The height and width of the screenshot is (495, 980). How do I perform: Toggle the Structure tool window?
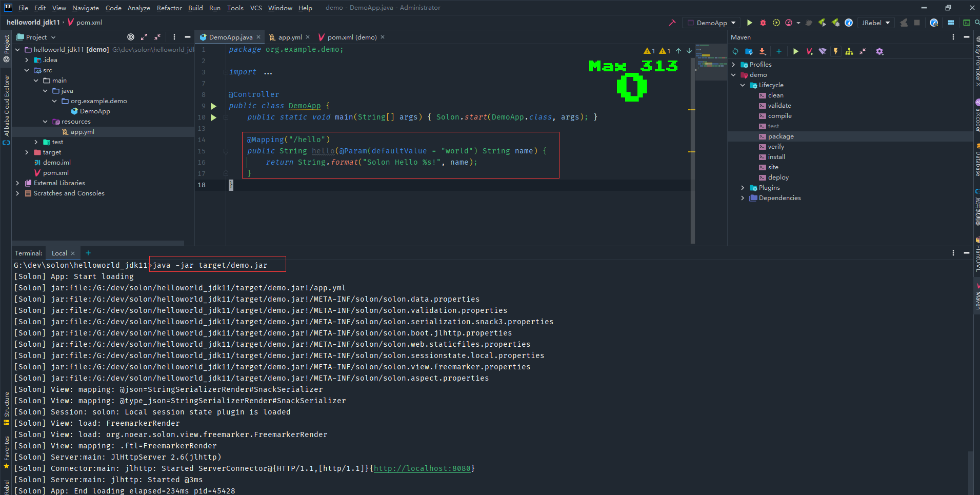[x=6, y=408]
